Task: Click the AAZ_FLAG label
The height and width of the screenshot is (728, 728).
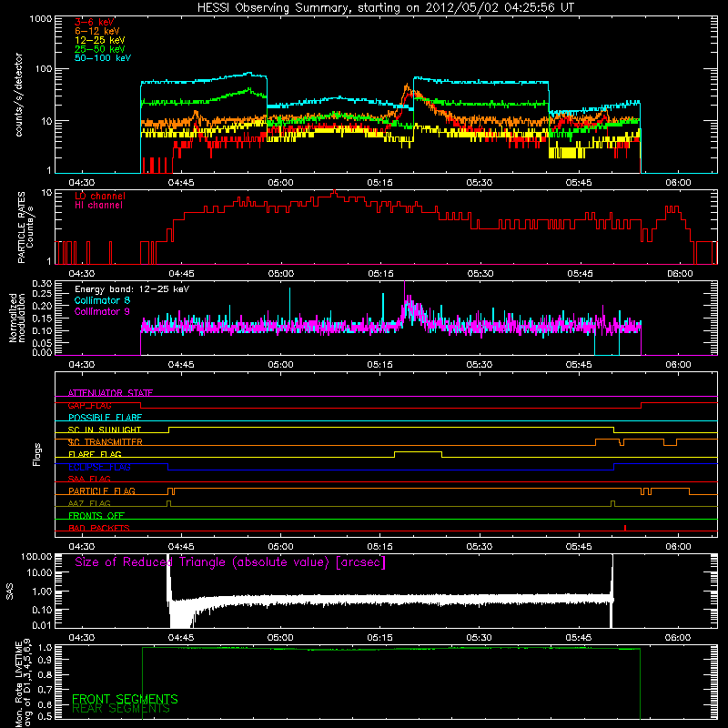Action: [89, 504]
